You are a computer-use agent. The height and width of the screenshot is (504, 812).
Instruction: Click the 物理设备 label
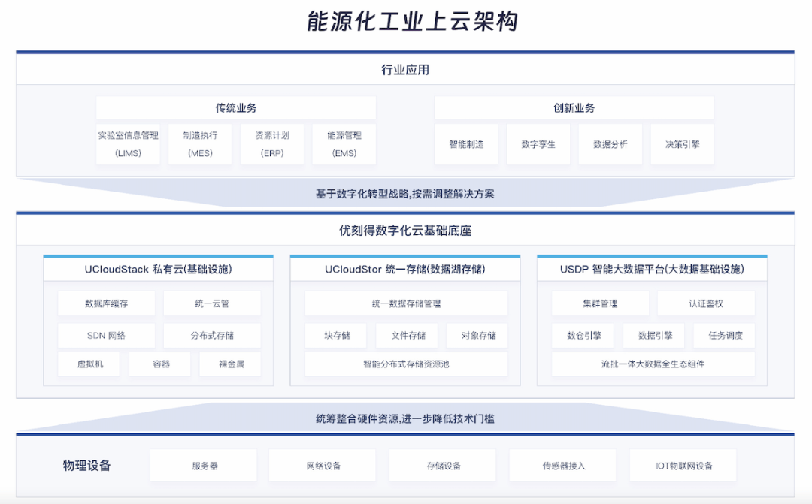[86, 465]
